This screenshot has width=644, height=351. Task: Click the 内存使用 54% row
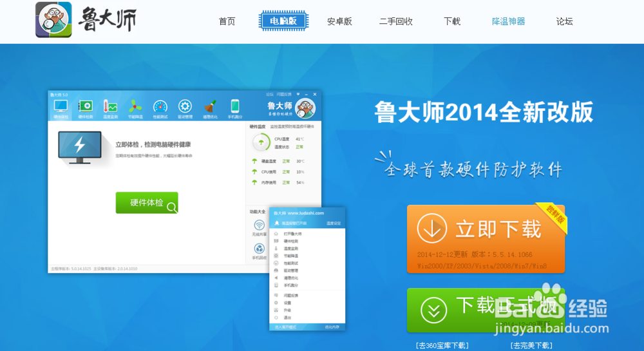pyautogui.click(x=278, y=183)
